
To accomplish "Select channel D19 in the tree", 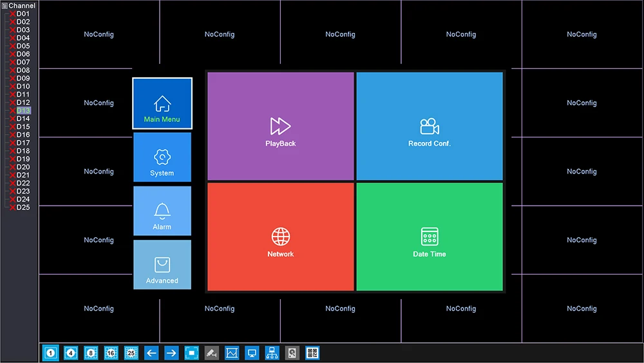I will pyautogui.click(x=23, y=159).
